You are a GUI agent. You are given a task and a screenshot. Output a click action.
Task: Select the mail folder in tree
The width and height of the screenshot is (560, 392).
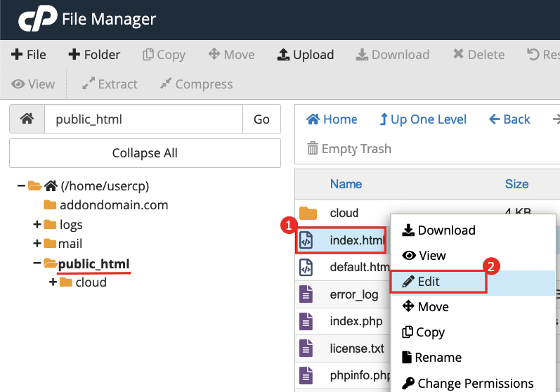click(x=70, y=244)
